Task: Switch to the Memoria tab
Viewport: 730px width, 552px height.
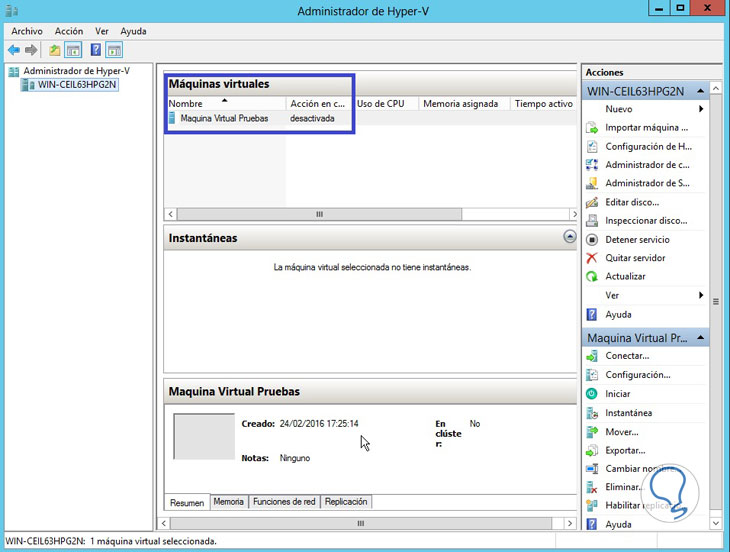Action: 229,502
